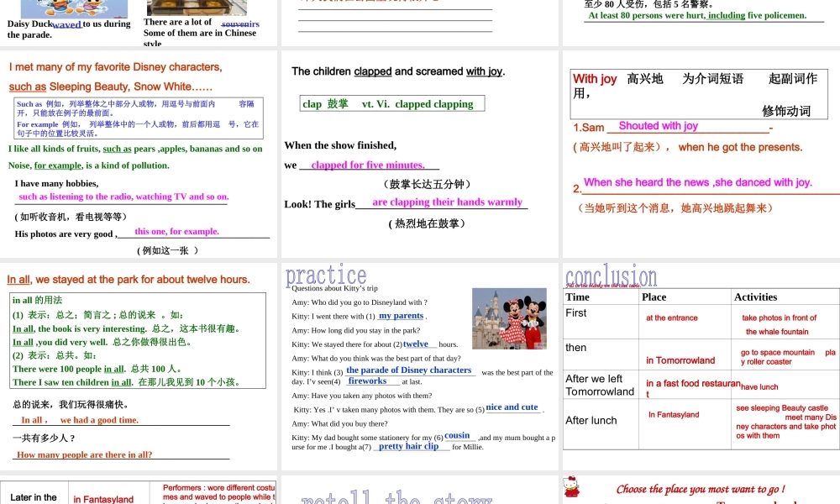The width and height of the screenshot is (840, 504).
Task: Click 'When she heard the news' sentence
Action: pos(697,182)
